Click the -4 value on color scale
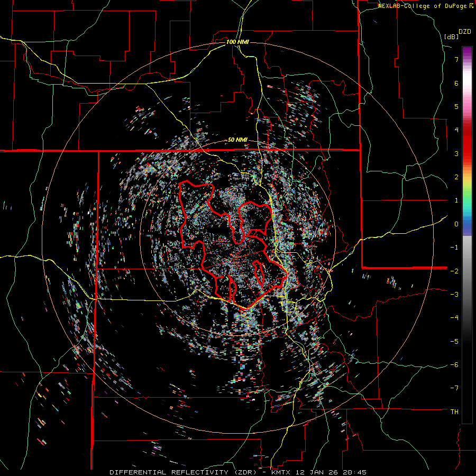The image size is (476, 476). [454, 318]
